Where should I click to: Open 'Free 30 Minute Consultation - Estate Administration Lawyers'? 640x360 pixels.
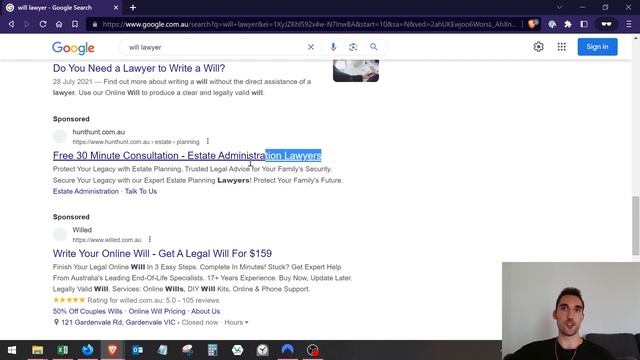point(187,156)
